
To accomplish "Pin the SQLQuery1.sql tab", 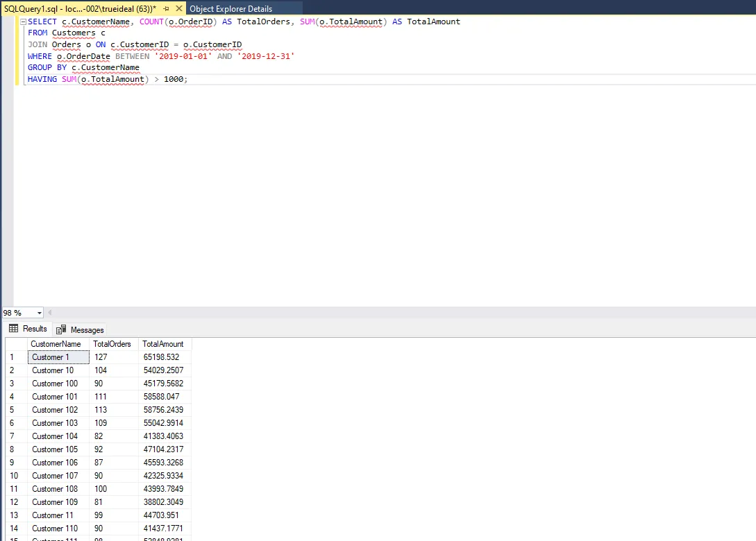I will 166,8.
